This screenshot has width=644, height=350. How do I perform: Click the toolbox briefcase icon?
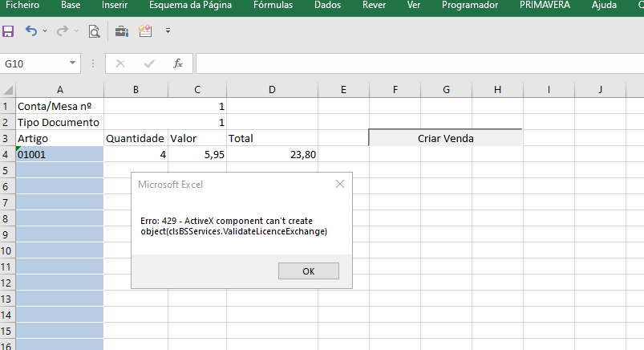(121, 32)
